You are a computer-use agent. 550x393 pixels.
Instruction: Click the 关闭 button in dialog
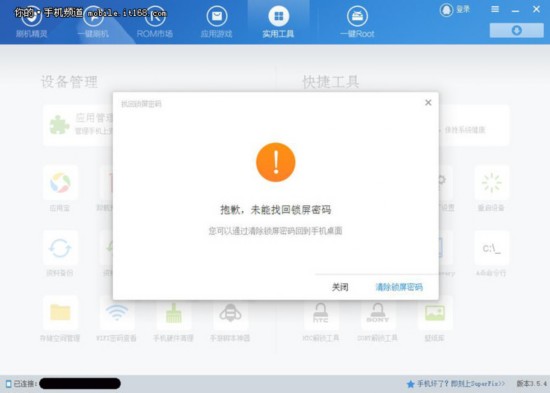tap(340, 287)
